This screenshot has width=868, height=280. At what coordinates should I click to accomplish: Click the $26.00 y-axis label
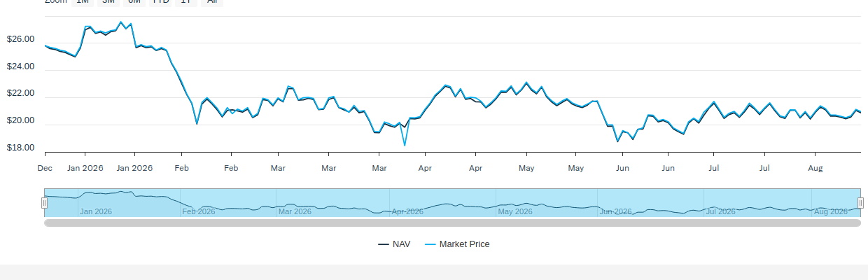(20, 39)
